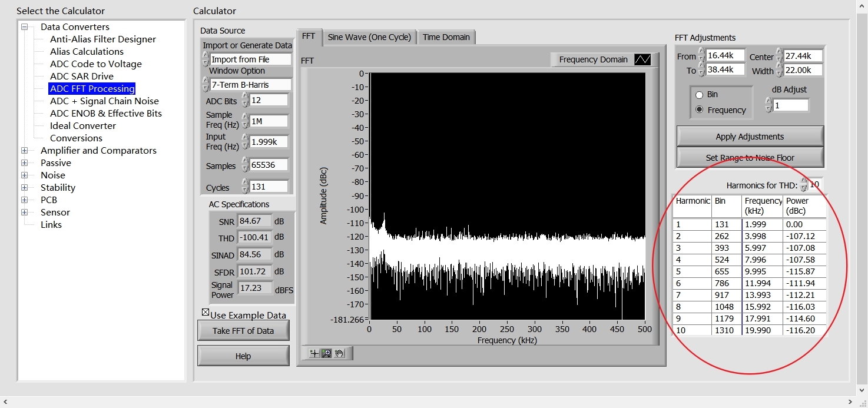This screenshot has width=868, height=408.
Task: Select the Bin radio button
Action: (700, 95)
